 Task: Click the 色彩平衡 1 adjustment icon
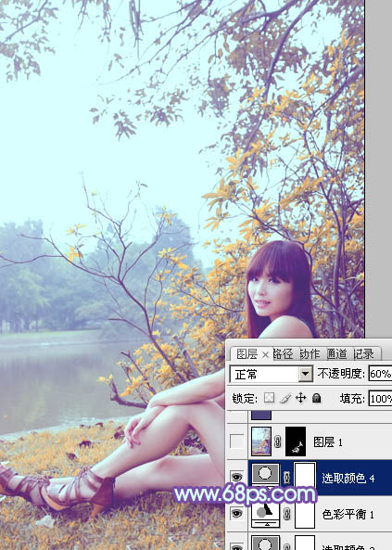click(x=265, y=514)
